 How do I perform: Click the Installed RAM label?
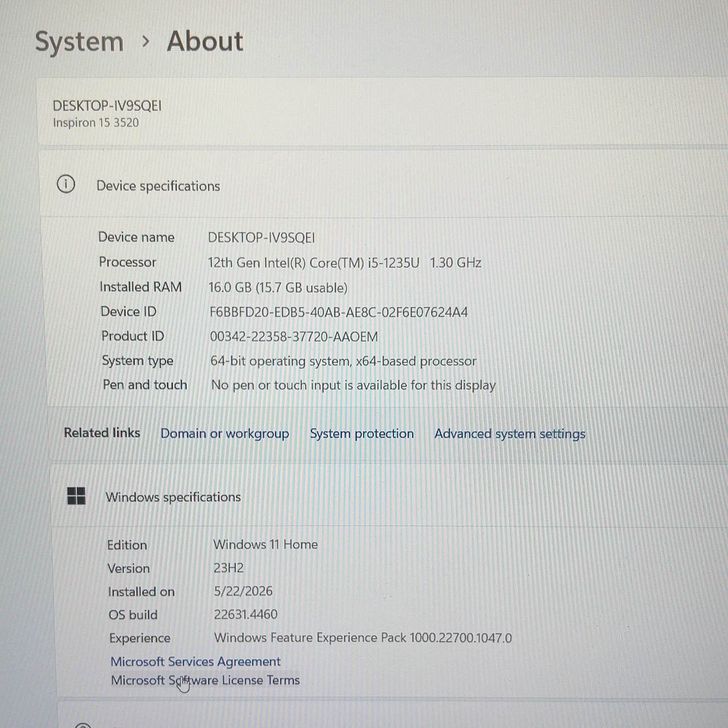coord(141,287)
